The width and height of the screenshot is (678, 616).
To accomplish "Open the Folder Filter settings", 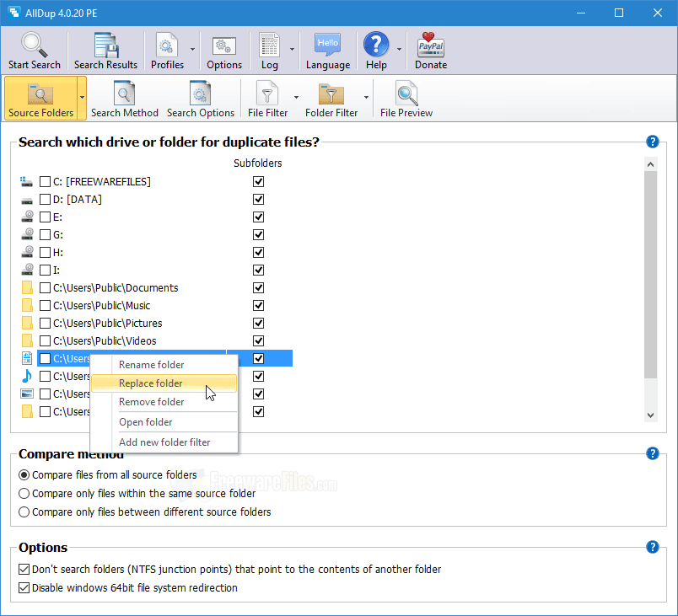I will (331, 98).
